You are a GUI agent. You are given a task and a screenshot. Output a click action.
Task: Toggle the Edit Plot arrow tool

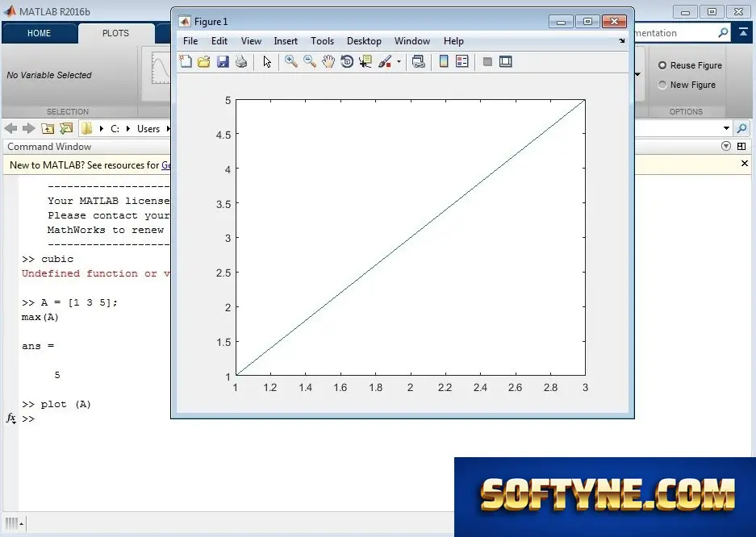point(267,61)
